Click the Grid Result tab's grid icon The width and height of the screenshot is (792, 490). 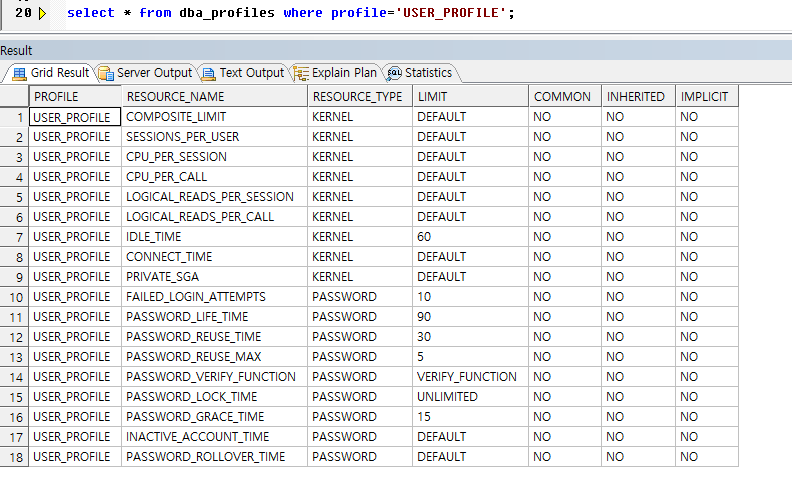click(x=19, y=73)
